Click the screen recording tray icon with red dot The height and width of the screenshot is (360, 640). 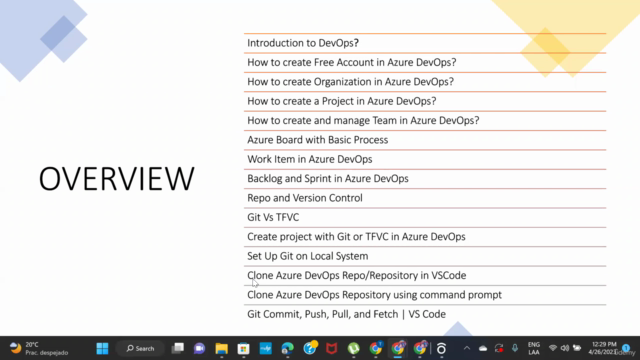coord(499,348)
